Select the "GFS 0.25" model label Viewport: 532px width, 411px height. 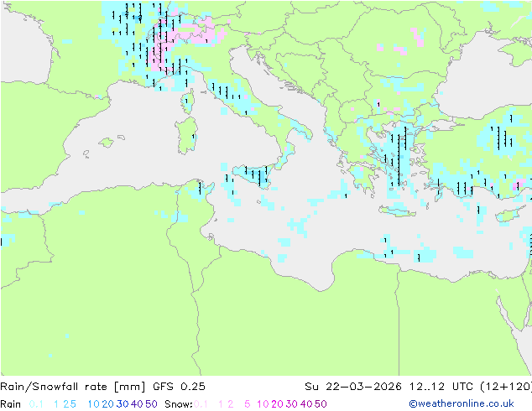coord(179,387)
